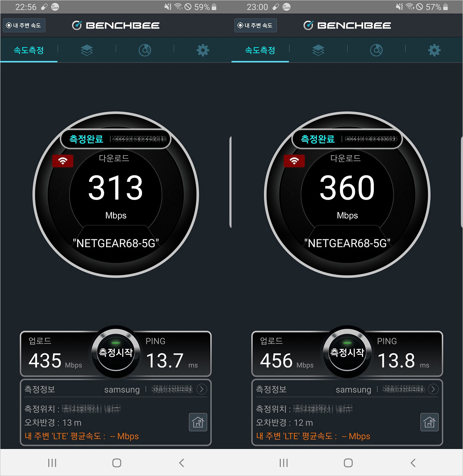The image size is (463, 476).
Task: Tap 오차반경 : 12 m text
Action: click(284, 423)
